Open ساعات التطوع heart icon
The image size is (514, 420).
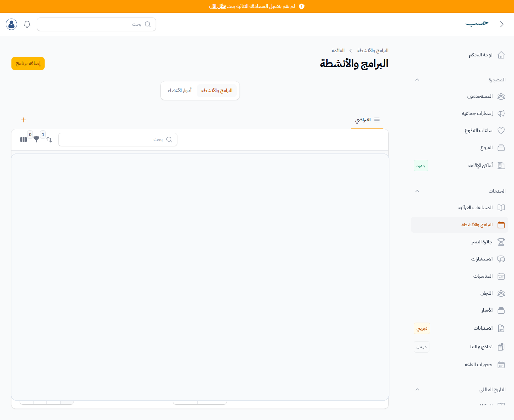coord(501,131)
